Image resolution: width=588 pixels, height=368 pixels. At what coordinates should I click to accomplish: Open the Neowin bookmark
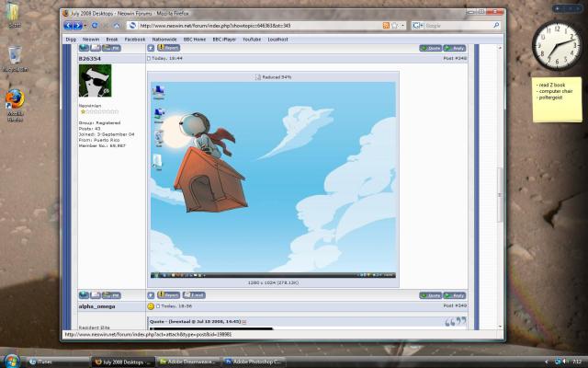(x=91, y=40)
